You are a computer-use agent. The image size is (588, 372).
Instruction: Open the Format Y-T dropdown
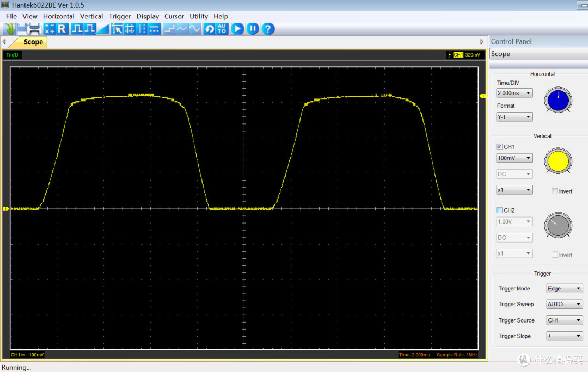coord(514,117)
